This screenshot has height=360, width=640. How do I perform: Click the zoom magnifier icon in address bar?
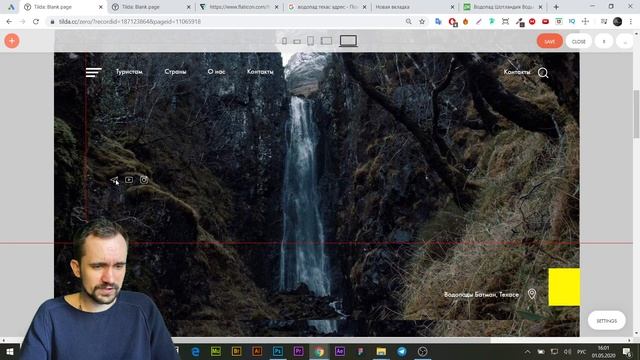[x=408, y=22]
